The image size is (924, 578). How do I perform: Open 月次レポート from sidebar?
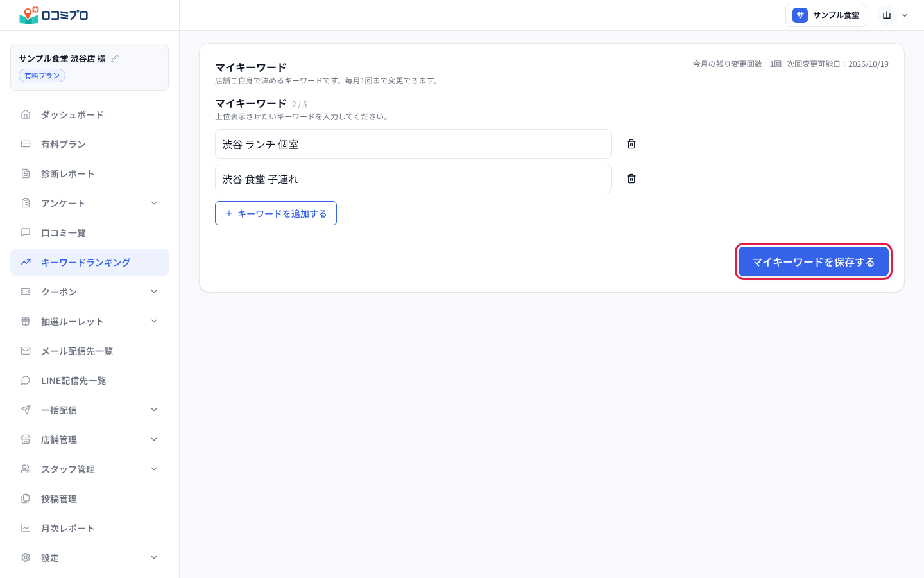click(89, 528)
